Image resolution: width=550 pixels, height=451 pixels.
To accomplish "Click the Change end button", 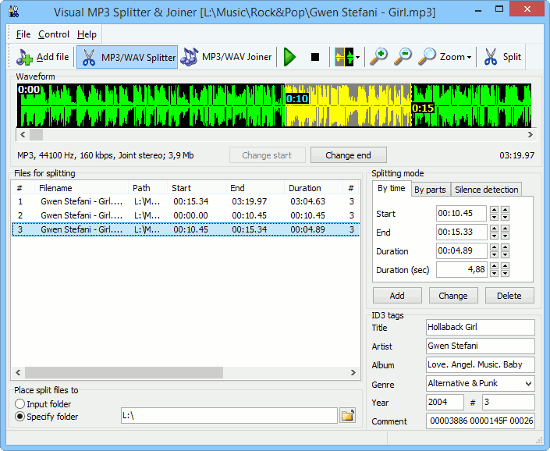I will 348,155.
